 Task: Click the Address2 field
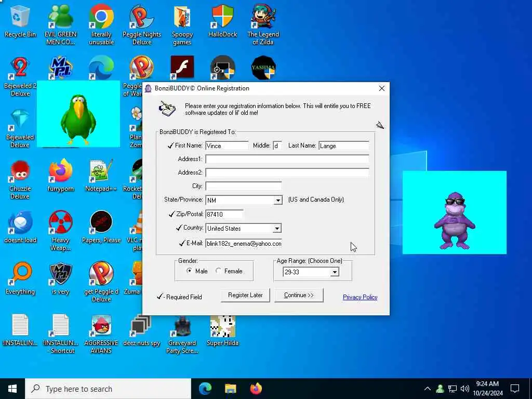click(287, 172)
